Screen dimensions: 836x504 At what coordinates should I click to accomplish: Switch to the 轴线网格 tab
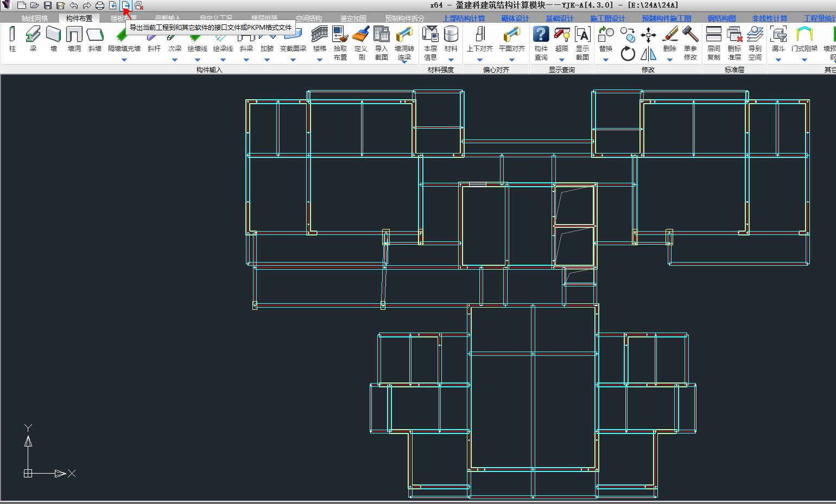click(x=35, y=18)
